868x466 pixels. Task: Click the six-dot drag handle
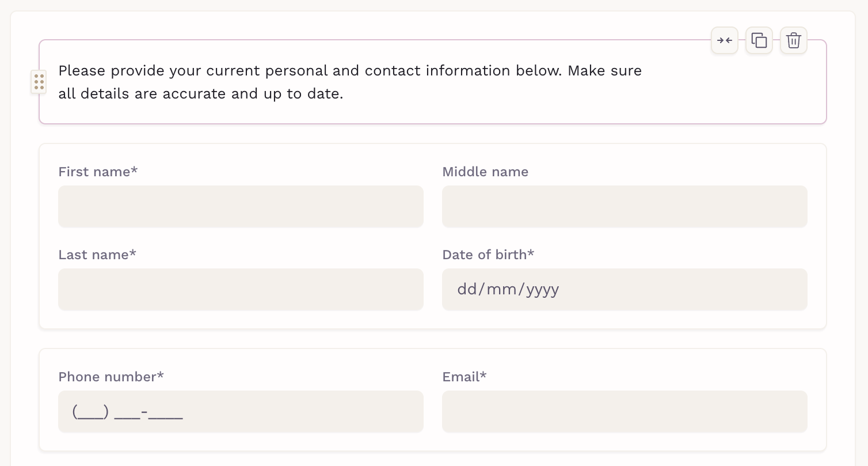tap(39, 82)
